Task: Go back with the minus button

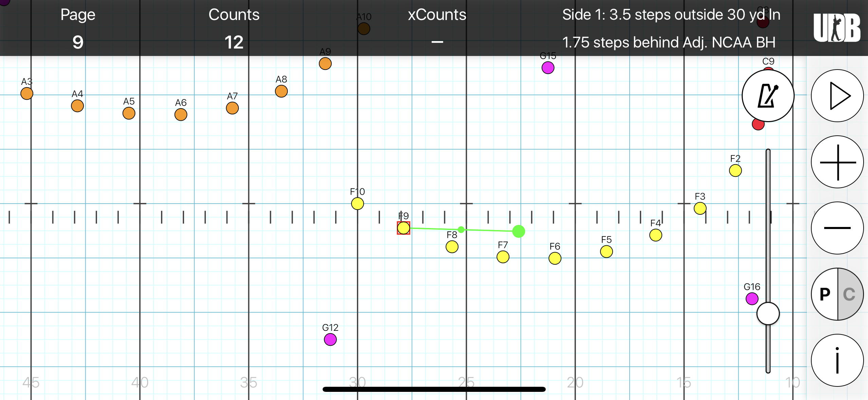Action: [x=837, y=228]
